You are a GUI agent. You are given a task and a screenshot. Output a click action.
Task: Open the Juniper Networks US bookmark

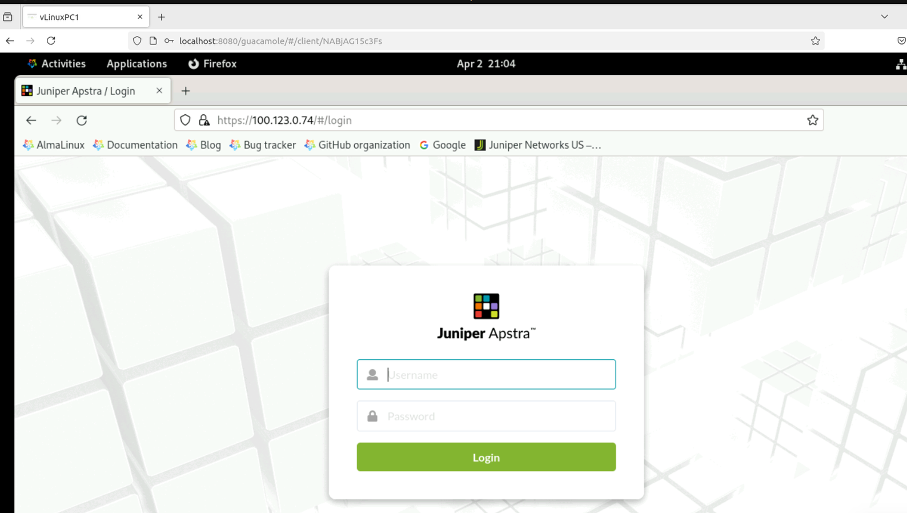[538, 145]
